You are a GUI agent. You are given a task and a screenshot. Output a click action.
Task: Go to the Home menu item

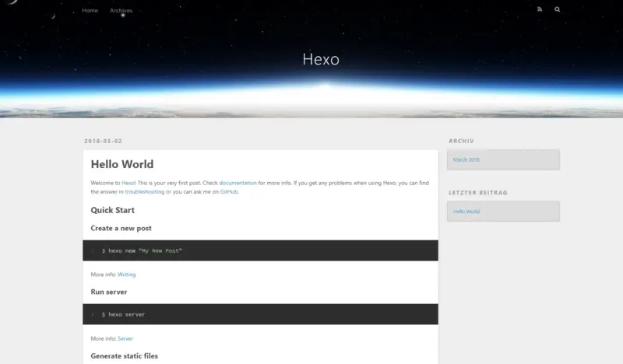point(90,10)
